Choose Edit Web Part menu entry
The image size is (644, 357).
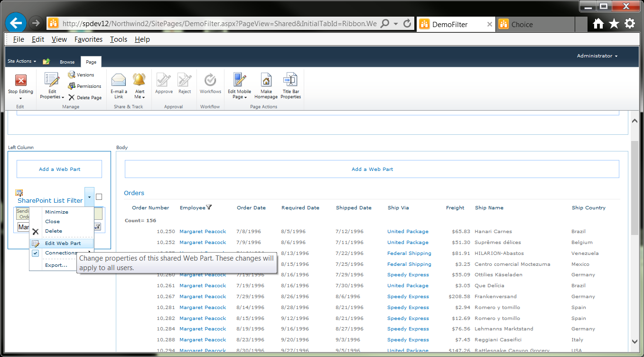[x=62, y=244]
